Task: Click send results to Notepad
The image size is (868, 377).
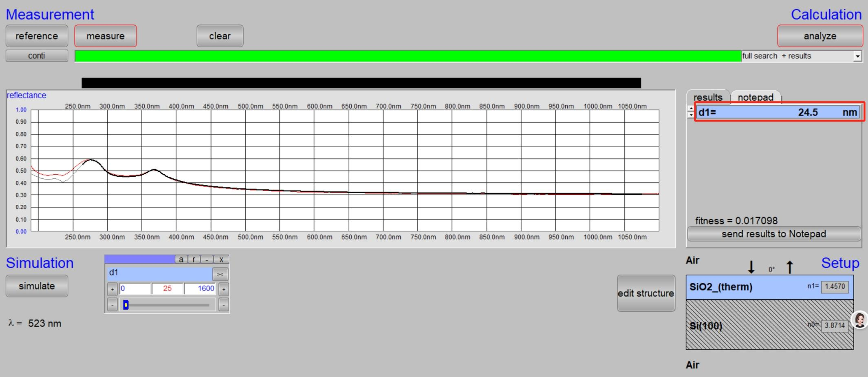Action: (x=773, y=234)
